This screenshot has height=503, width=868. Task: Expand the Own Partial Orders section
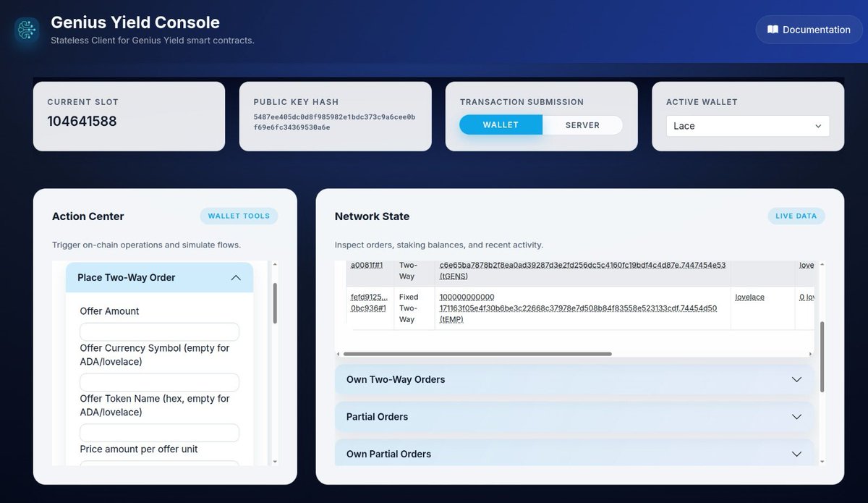(x=574, y=454)
